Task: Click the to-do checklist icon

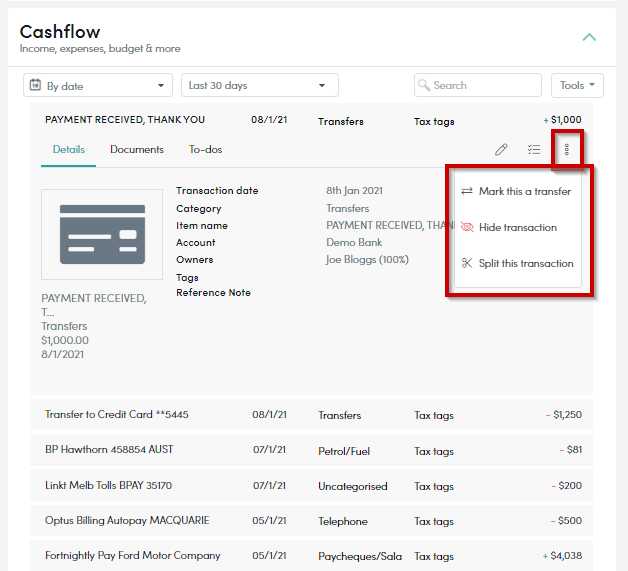Action: (534, 150)
